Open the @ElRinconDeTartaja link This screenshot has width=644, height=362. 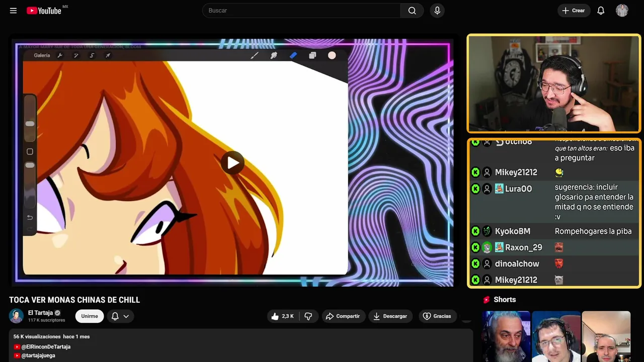(x=46, y=347)
